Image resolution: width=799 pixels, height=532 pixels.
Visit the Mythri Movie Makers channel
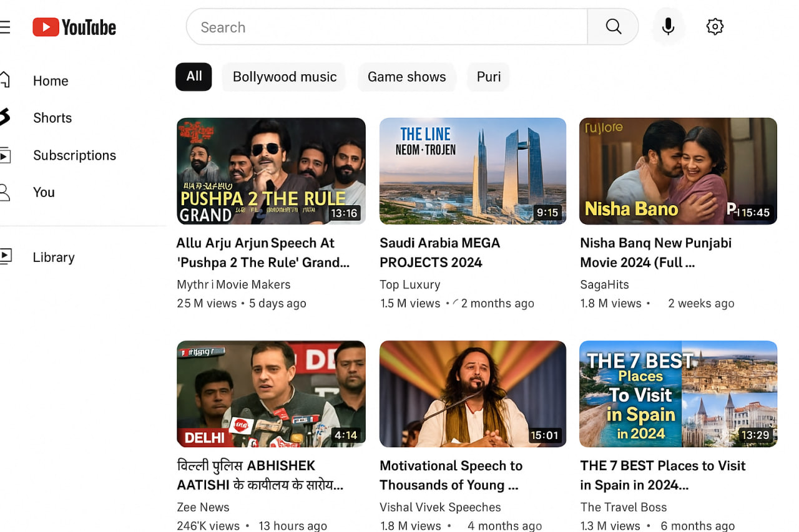(x=233, y=284)
